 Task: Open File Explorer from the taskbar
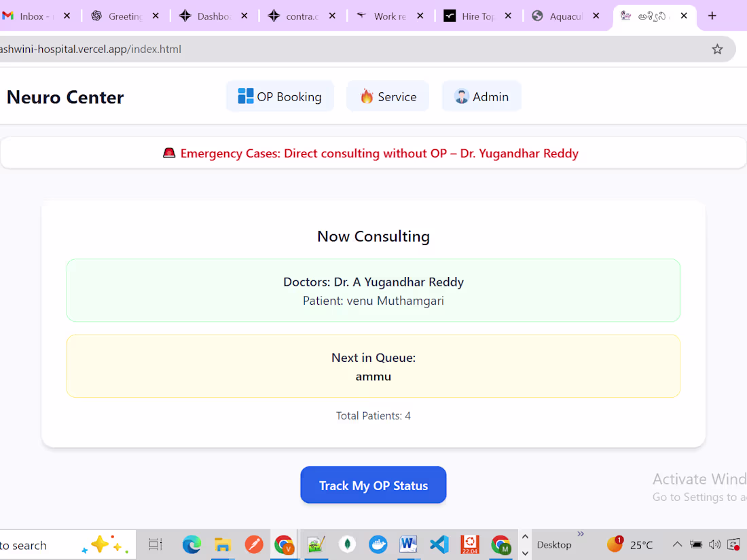[223, 544]
